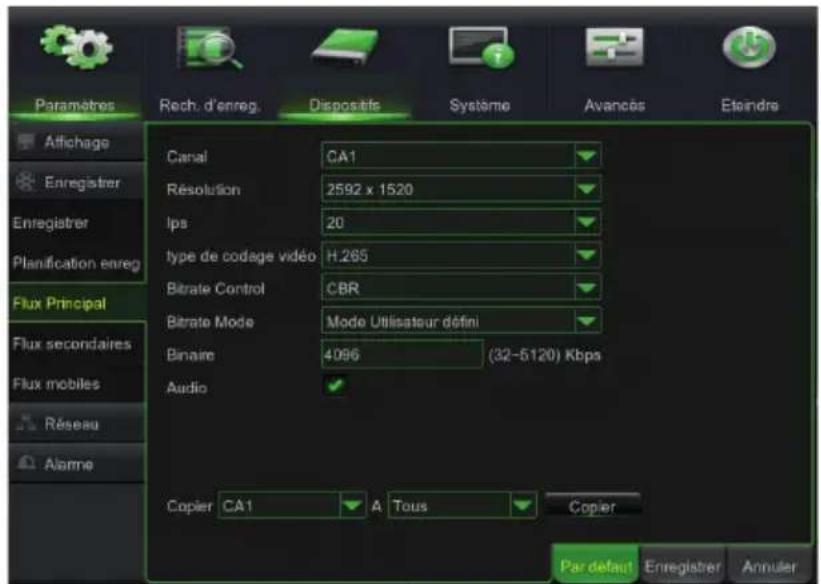The image size is (821, 584).
Task: Switch to the Système tab label
Action: tap(480, 105)
